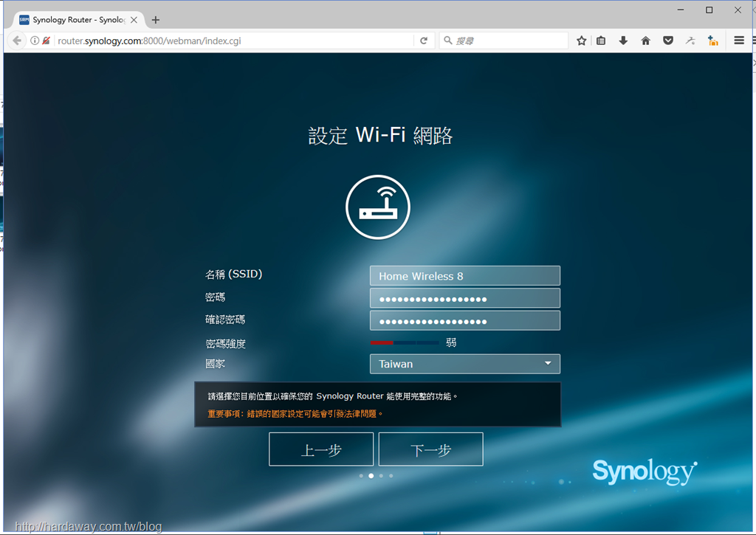Click the confirm password field
The image size is (756, 535).
point(465,320)
